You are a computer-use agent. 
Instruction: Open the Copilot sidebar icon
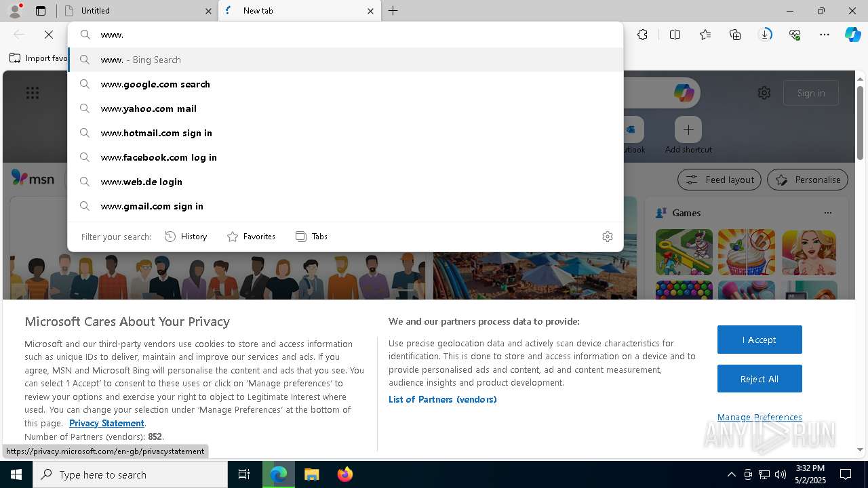coord(853,35)
